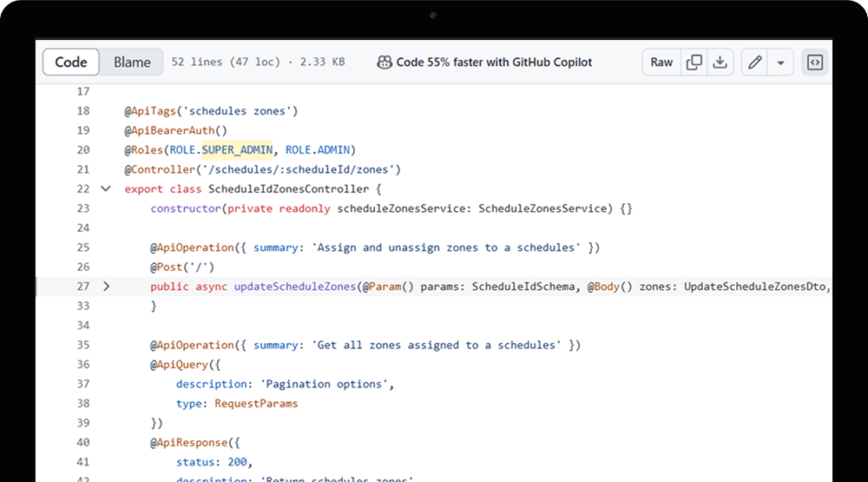This screenshot has width=868, height=482.
Task: Switch to the Code tab
Action: [71, 63]
